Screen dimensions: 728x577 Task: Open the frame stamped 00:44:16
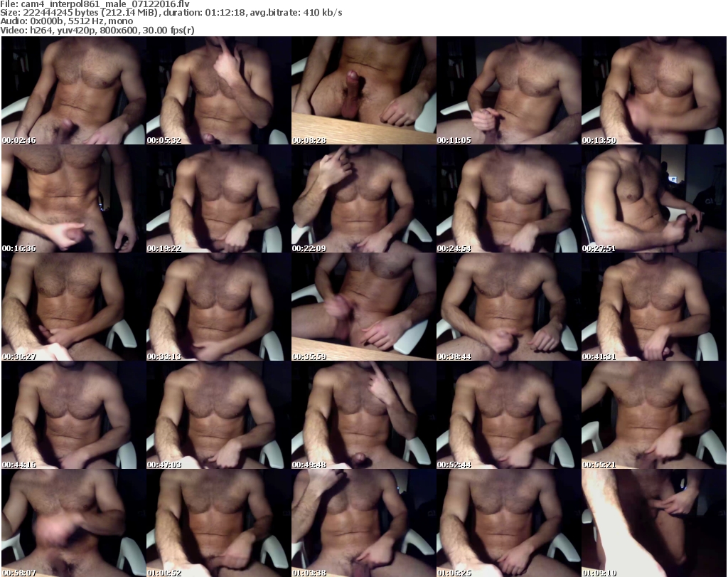pos(74,415)
